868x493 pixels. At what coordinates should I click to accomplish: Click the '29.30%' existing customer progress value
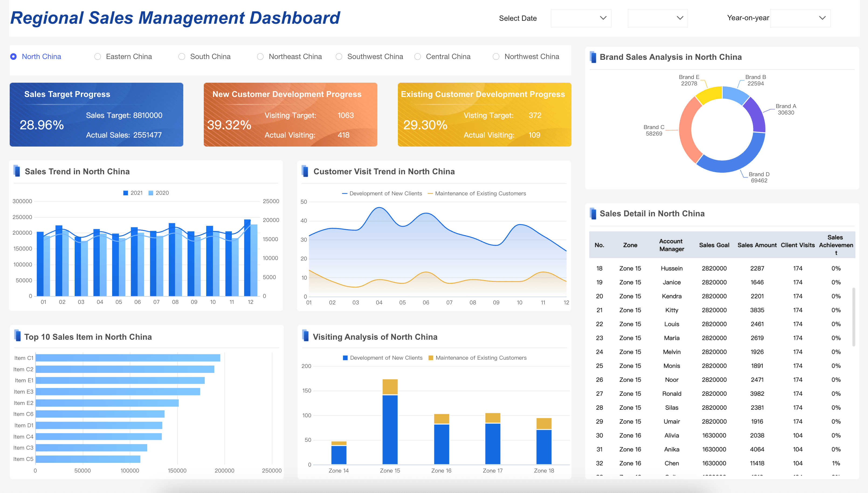pos(425,125)
